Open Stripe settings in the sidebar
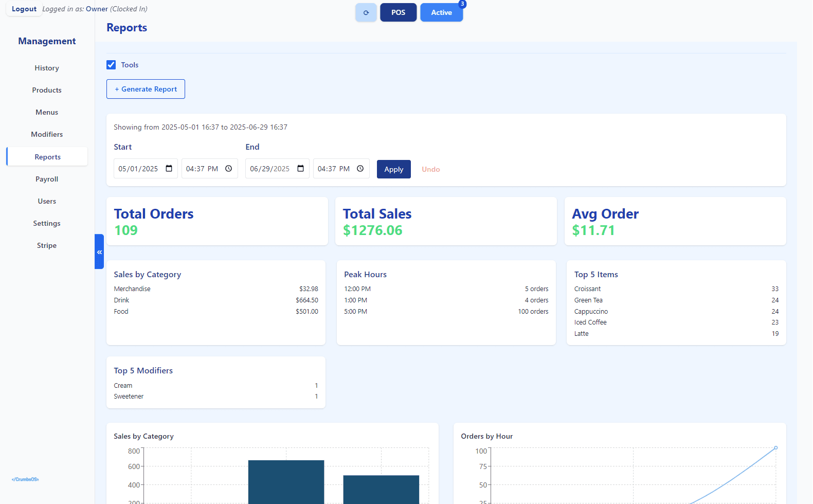 click(47, 245)
